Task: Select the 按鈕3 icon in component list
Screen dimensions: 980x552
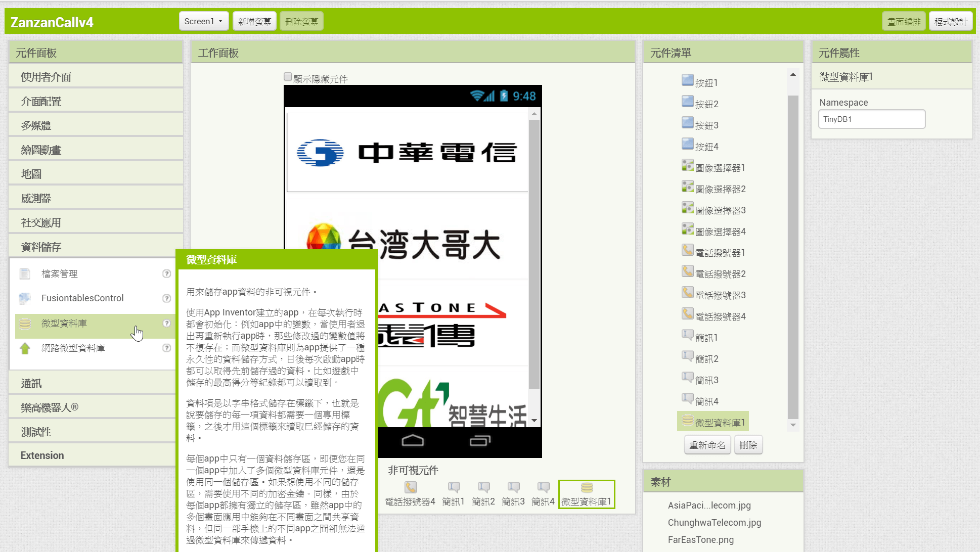Action: pos(687,122)
